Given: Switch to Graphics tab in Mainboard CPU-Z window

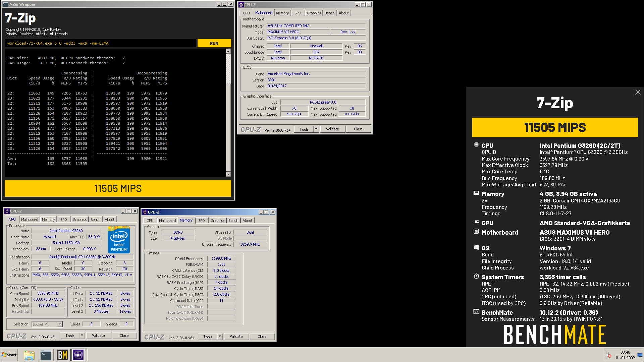Looking at the screenshot, I should [314, 13].
